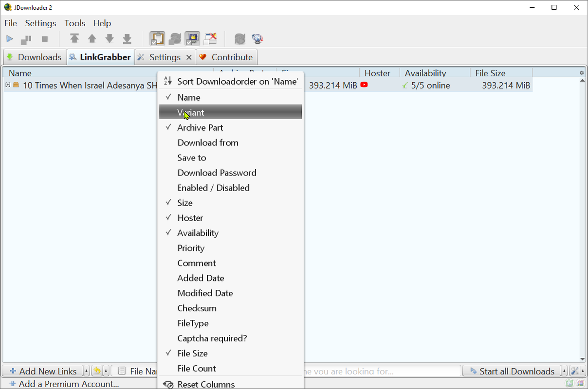Click the Move Up arrow icon

click(x=92, y=38)
